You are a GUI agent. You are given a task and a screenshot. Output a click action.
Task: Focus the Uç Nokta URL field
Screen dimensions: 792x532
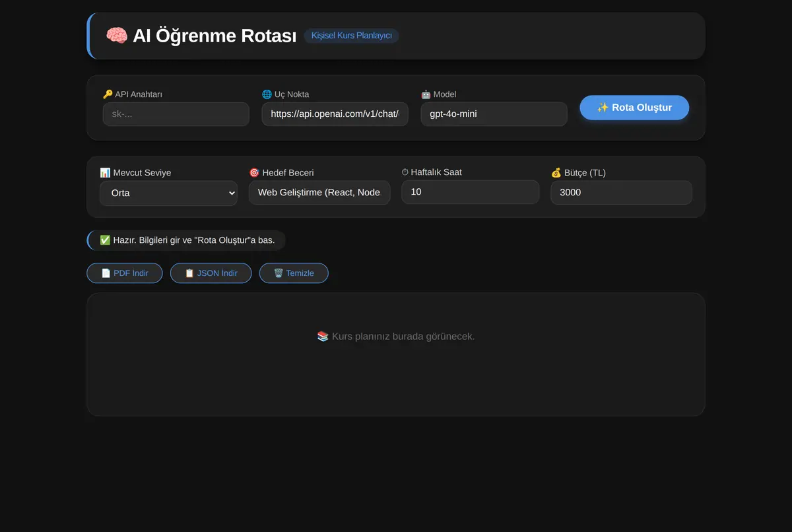[335, 114]
